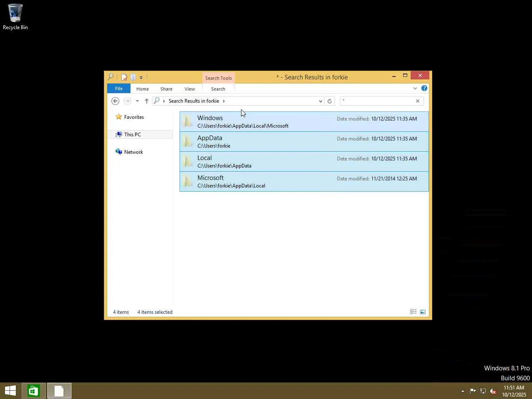
Task: Show hidden tray icons arrow
Action: coord(463,391)
